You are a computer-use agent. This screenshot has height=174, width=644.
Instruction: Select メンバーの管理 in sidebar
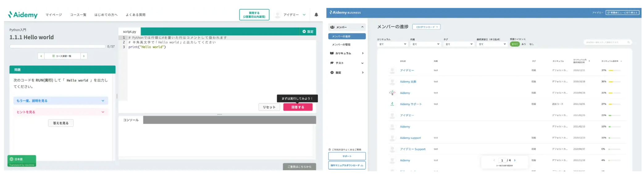tap(341, 45)
